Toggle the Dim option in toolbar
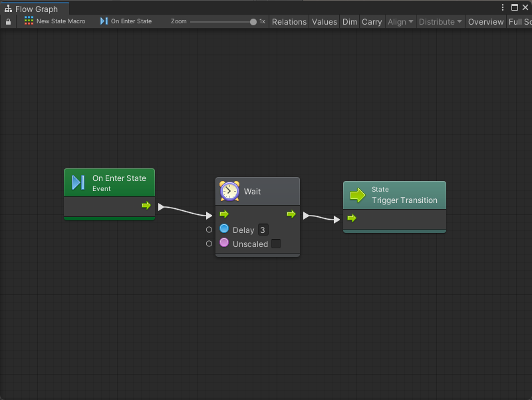 pos(350,22)
